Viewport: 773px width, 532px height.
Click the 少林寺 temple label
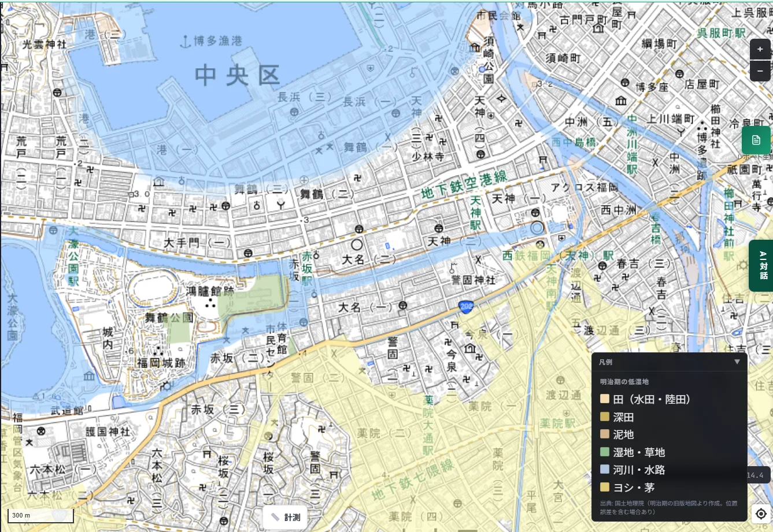427,157
